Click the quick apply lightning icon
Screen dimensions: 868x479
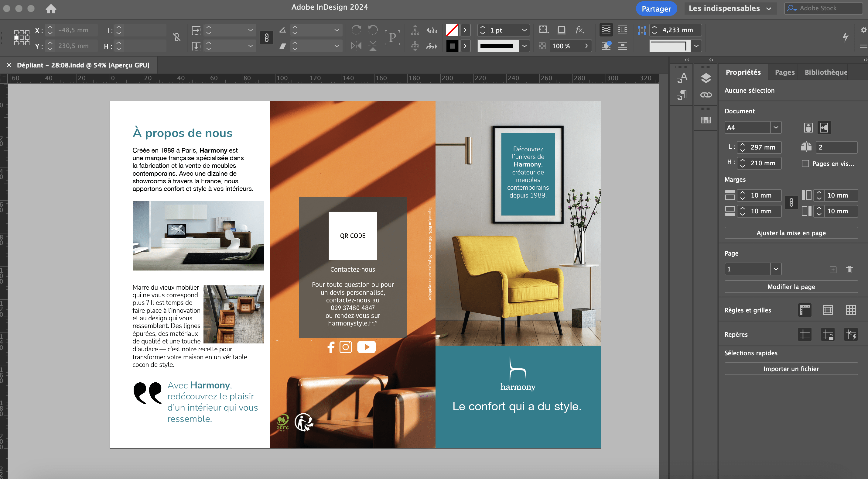click(845, 37)
